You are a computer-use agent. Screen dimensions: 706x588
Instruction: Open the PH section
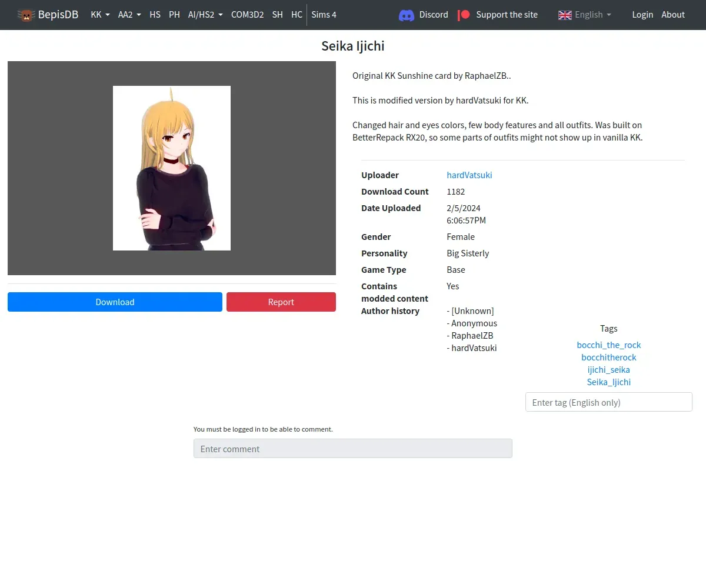(x=174, y=15)
